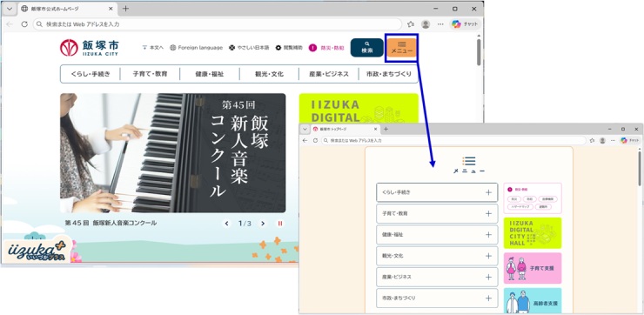Expand 市政・まちづくり in the menu window

[437, 298]
